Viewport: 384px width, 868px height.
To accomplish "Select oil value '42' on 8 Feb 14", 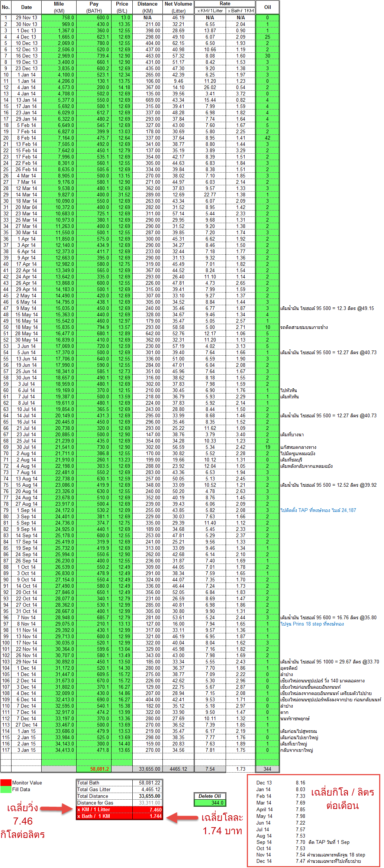I will (267, 138).
